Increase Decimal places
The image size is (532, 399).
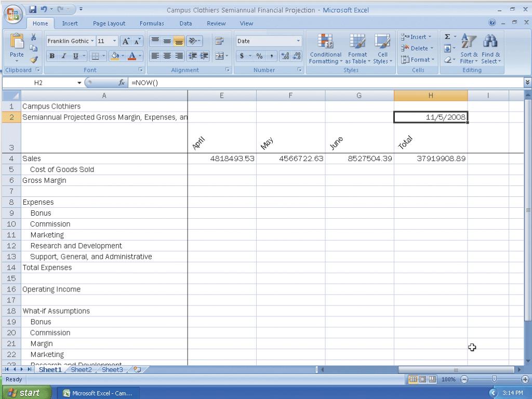coord(285,56)
